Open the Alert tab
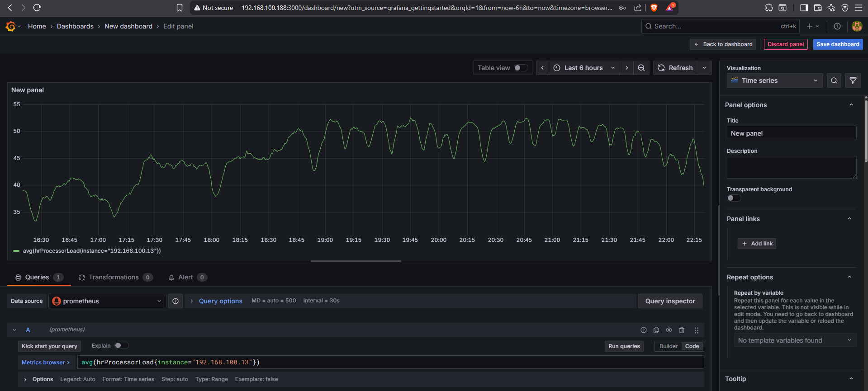Screen dimensions: 868x391 tap(185, 277)
